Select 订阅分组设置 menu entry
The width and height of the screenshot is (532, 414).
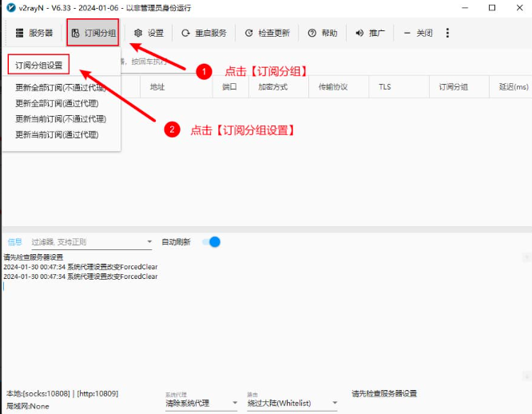38,66
